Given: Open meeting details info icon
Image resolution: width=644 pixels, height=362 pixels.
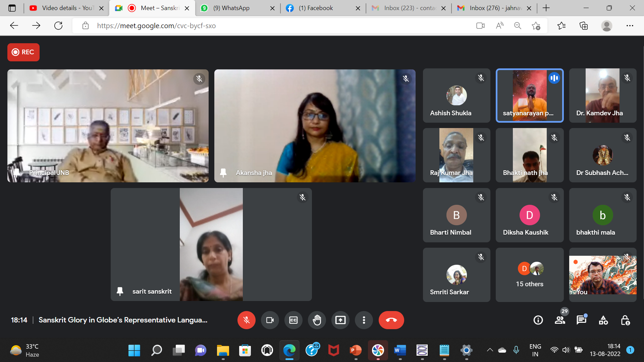Looking at the screenshot, I should coord(538,320).
